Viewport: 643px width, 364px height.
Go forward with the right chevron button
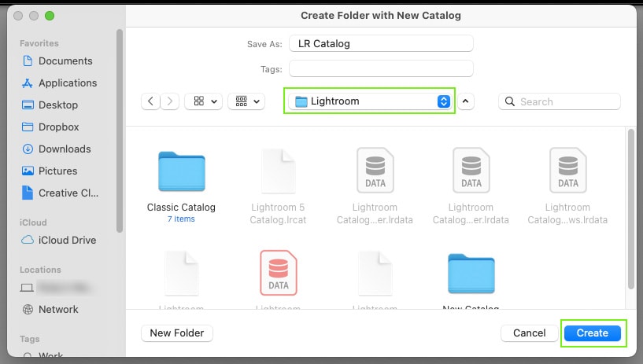click(170, 101)
